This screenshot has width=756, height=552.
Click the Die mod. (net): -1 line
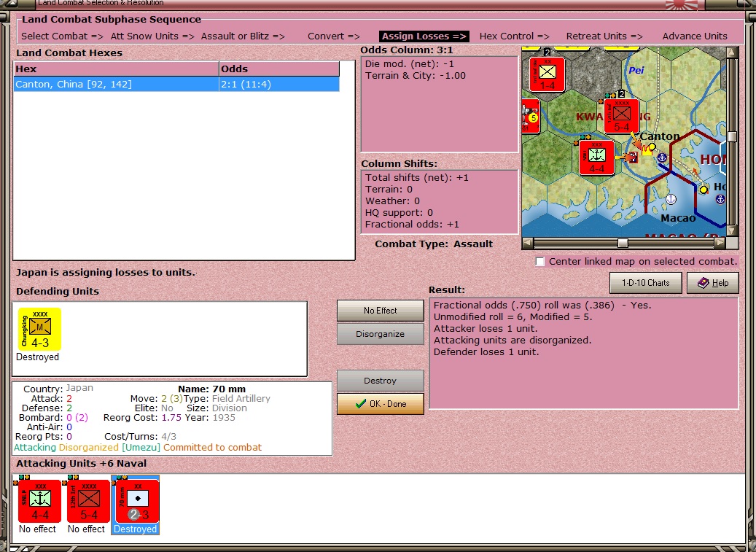(409, 64)
